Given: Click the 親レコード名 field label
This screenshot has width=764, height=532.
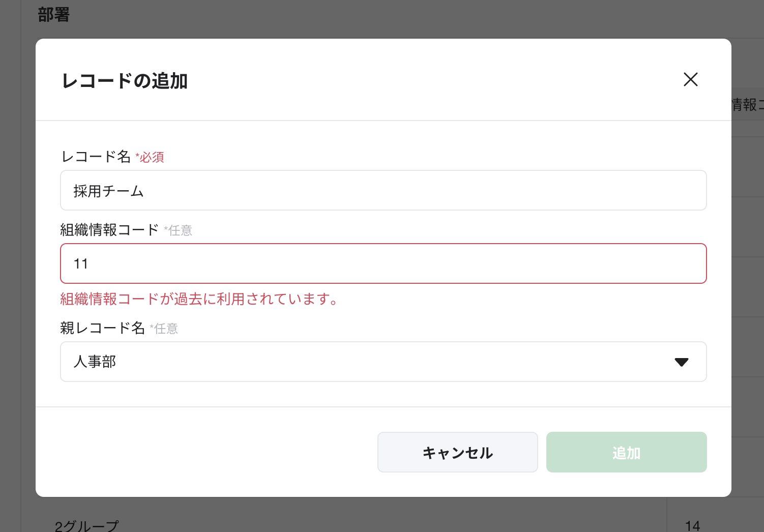Looking at the screenshot, I should coord(103,328).
